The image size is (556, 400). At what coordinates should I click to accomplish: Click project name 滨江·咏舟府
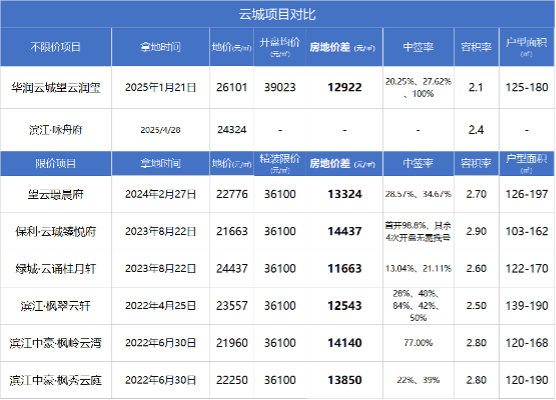tap(56, 130)
